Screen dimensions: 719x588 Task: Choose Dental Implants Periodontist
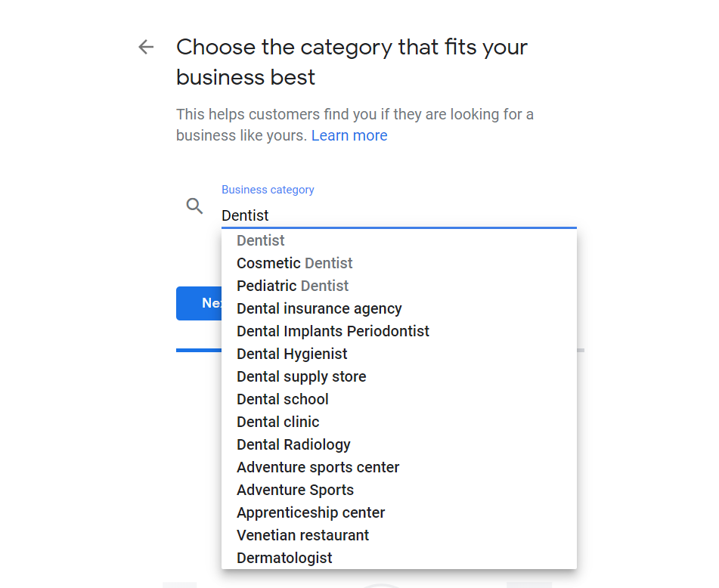click(x=399, y=331)
